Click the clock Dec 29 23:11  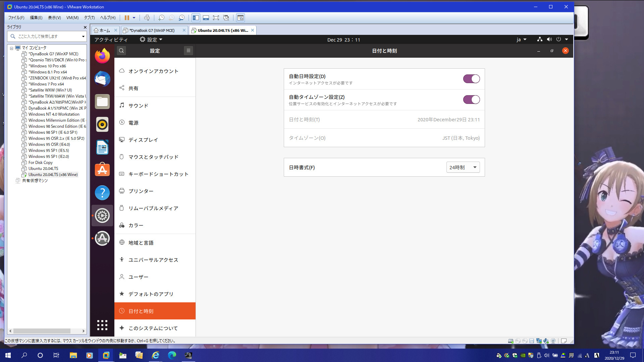pos(344,40)
